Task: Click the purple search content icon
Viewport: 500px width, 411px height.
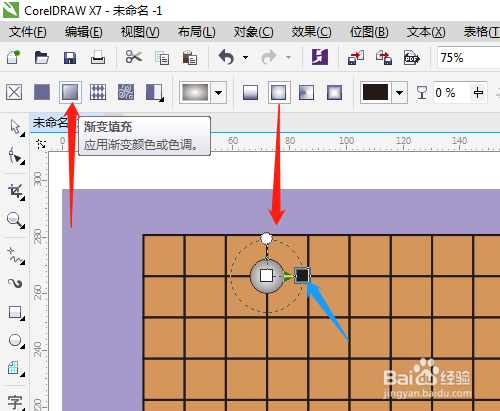Action: click(x=320, y=57)
